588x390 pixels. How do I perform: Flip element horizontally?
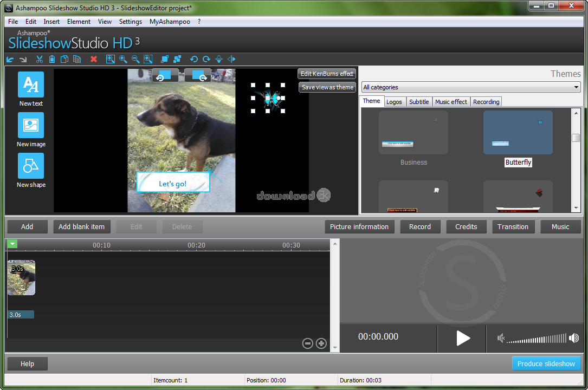231,59
